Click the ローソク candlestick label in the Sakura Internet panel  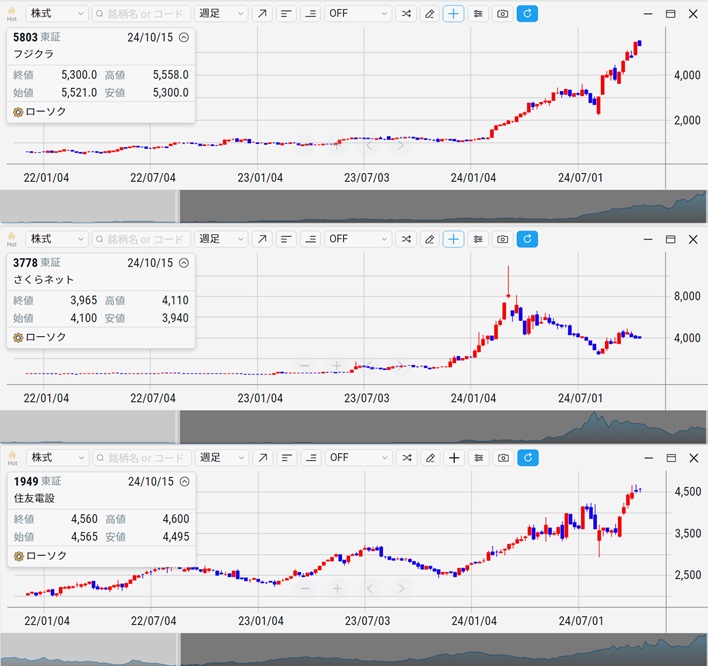point(46,337)
